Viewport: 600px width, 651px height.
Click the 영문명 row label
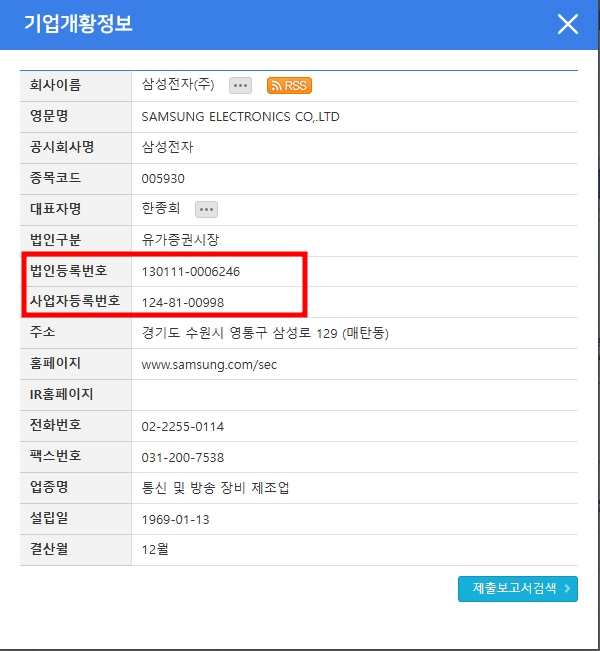tap(49, 116)
